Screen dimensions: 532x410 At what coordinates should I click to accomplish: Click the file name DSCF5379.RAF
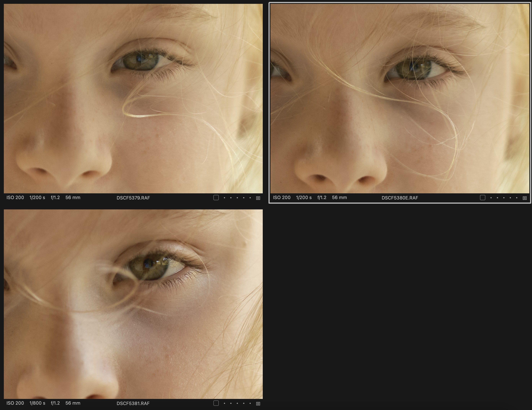pos(133,198)
